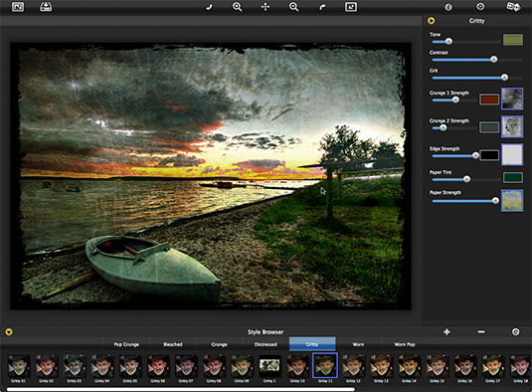
Task: Select the Gritty tab
Action: [x=312, y=344]
